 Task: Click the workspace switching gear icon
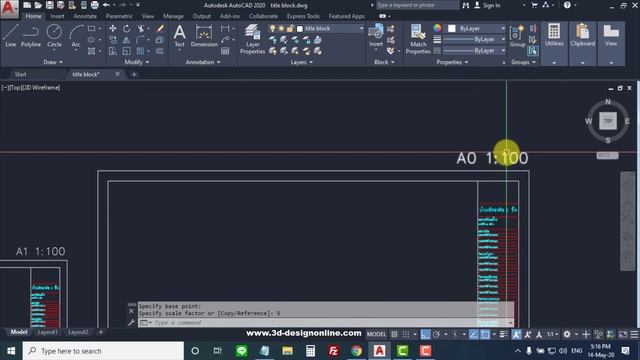(x=567, y=334)
